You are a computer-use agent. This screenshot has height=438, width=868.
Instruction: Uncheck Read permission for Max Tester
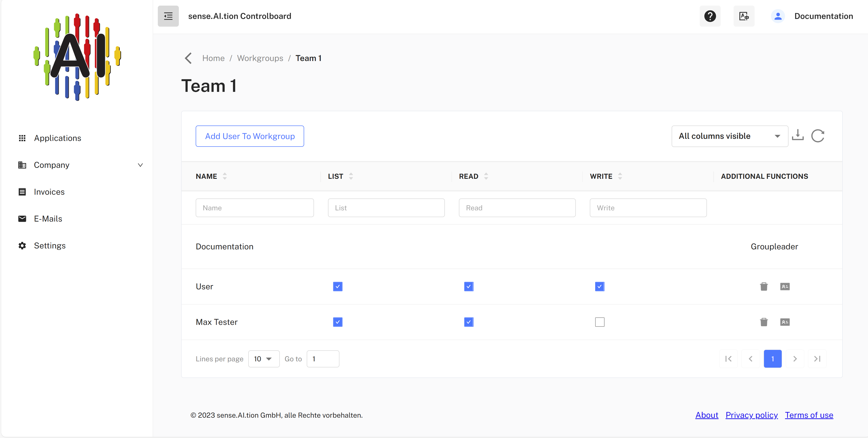coord(469,322)
